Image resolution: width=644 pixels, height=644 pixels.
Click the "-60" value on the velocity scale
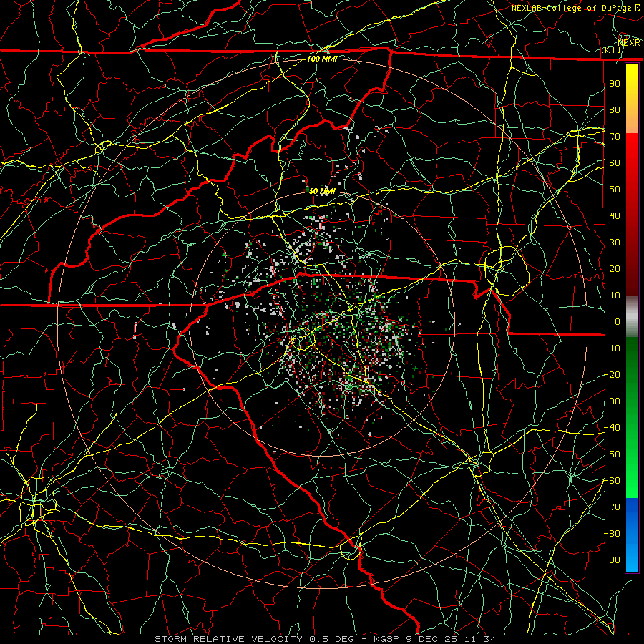click(612, 481)
